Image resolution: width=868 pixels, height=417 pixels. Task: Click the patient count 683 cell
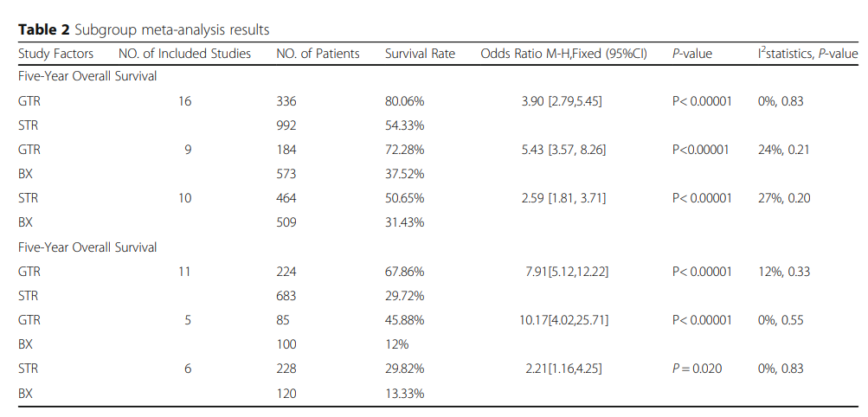286,296
